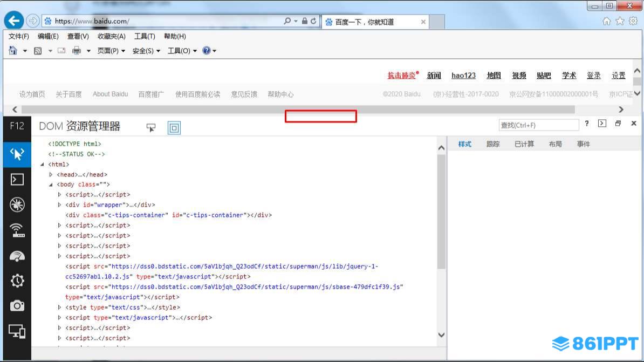Open the About Baidu footer link
The image size is (644, 362).
[x=110, y=94]
